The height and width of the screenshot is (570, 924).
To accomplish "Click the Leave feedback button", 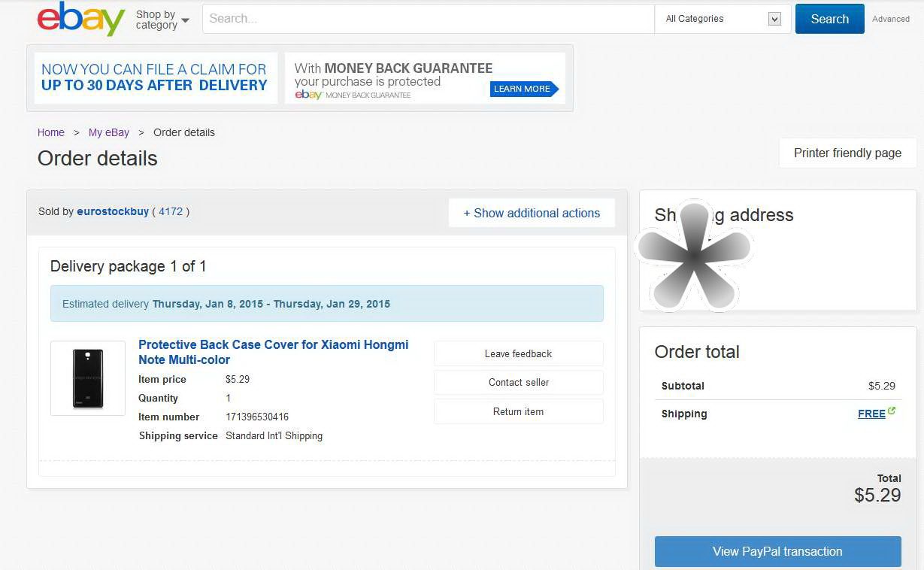I will click(x=518, y=353).
